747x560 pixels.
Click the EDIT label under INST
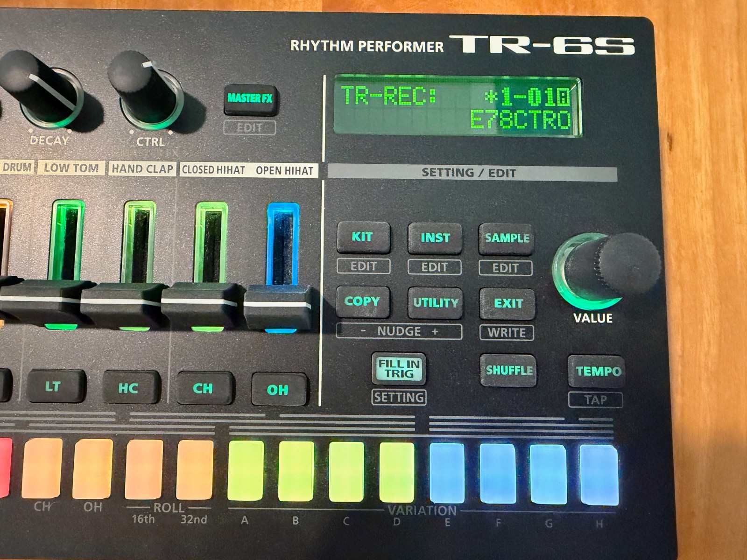point(435,267)
